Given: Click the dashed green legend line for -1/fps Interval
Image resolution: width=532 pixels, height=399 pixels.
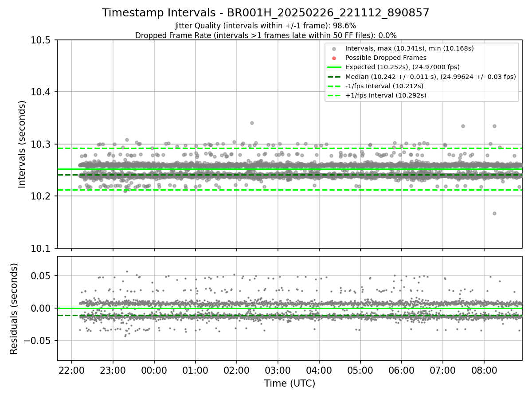Looking at the screenshot, I should [x=334, y=86].
